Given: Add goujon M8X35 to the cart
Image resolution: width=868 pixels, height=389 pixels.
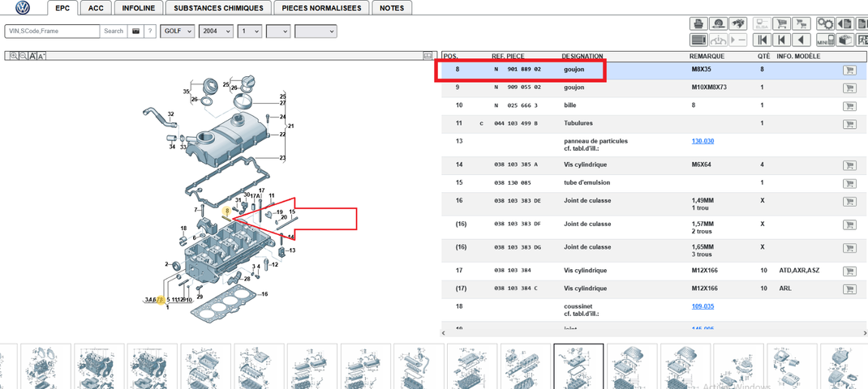Looking at the screenshot, I should (848, 70).
